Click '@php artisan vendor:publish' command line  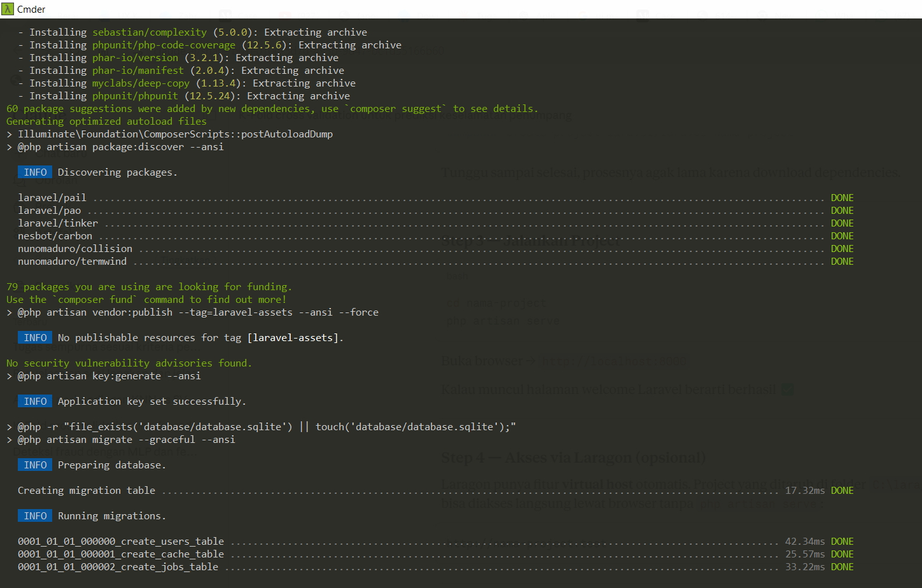pyautogui.click(x=192, y=312)
